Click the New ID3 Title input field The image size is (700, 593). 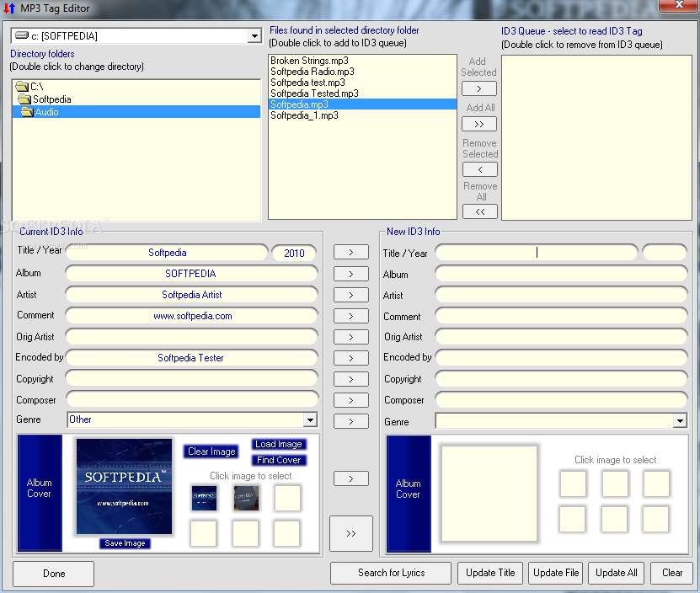[x=537, y=253]
